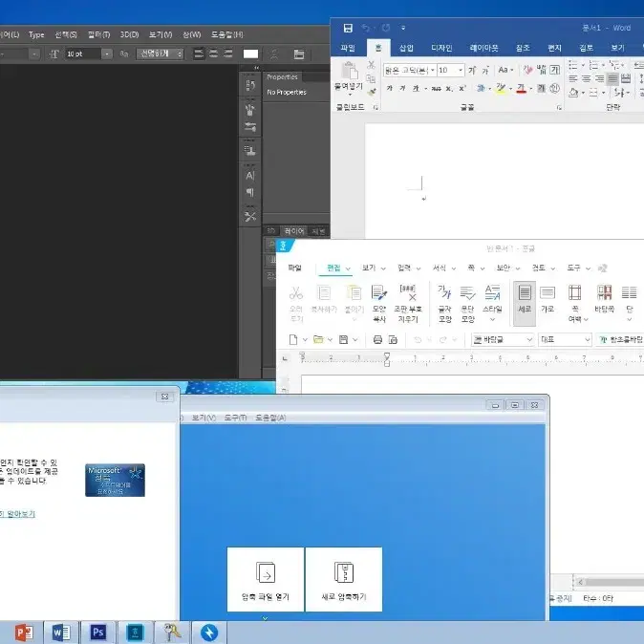Toggle bold formatting in Word's font group
The width and height of the screenshot is (644, 644).
point(389,88)
